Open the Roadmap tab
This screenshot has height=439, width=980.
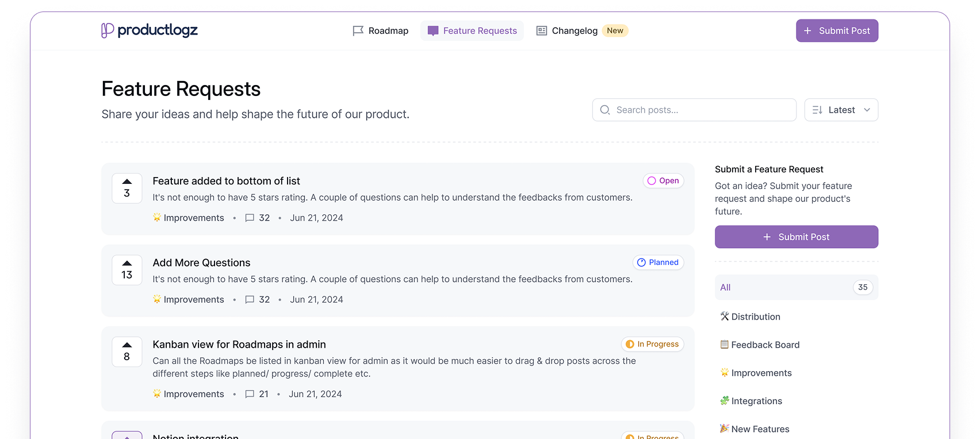381,30
